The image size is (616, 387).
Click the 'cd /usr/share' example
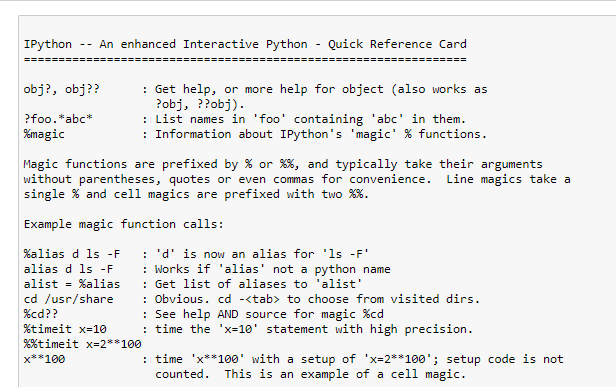pyautogui.click(x=68, y=299)
